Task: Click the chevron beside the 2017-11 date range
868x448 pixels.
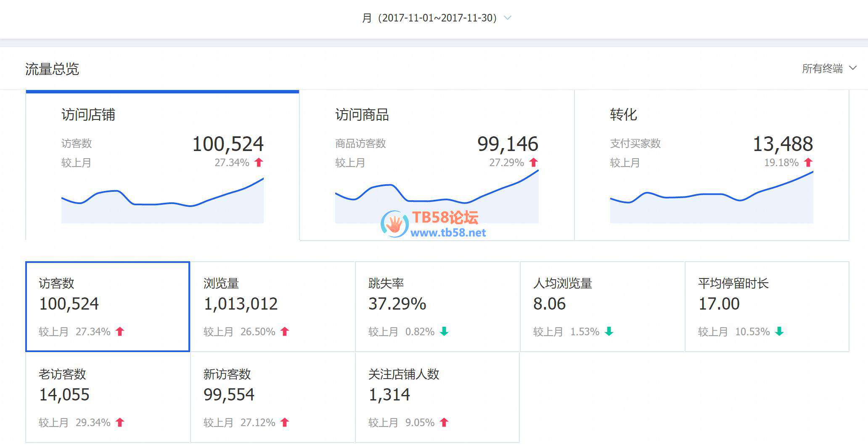Action: click(508, 18)
